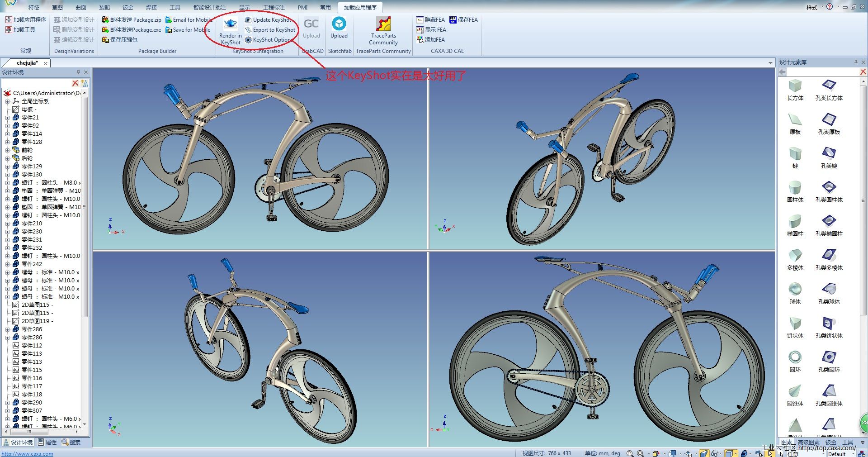The width and height of the screenshot is (868, 457).
Task: Click 保存FEA button
Action: (x=463, y=20)
